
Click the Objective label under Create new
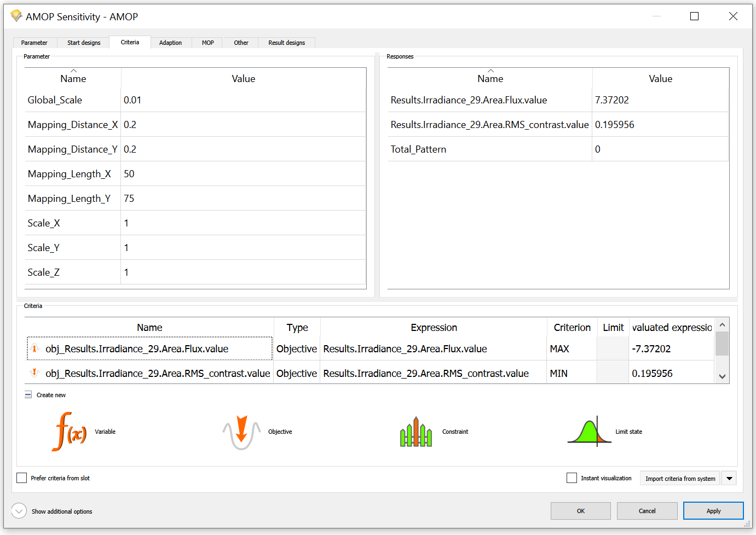[x=280, y=432]
